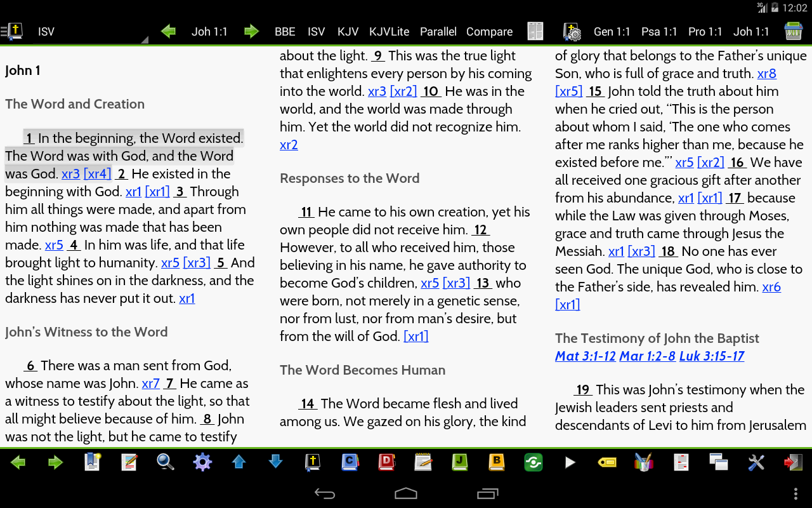Click the Joh 1:1 verse selector between arrows
The width and height of the screenshot is (812, 508).
click(x=209, y=32)
